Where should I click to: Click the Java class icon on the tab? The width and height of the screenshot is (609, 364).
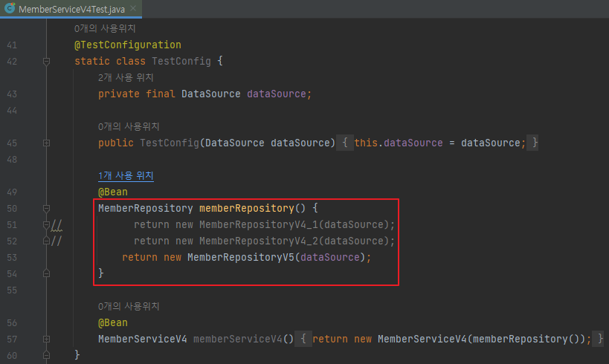tap(10, 8)
